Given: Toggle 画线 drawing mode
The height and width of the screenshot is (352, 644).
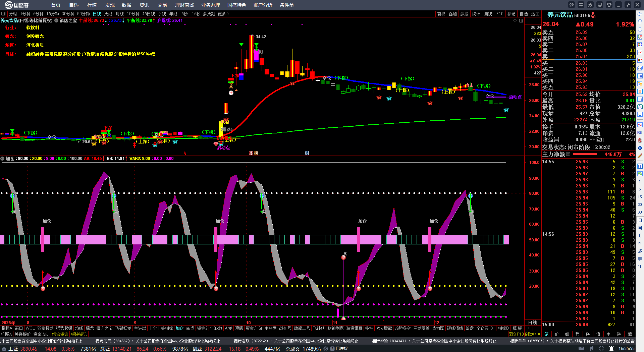Looking at the screenshot, I should click(x=488, y=14).
